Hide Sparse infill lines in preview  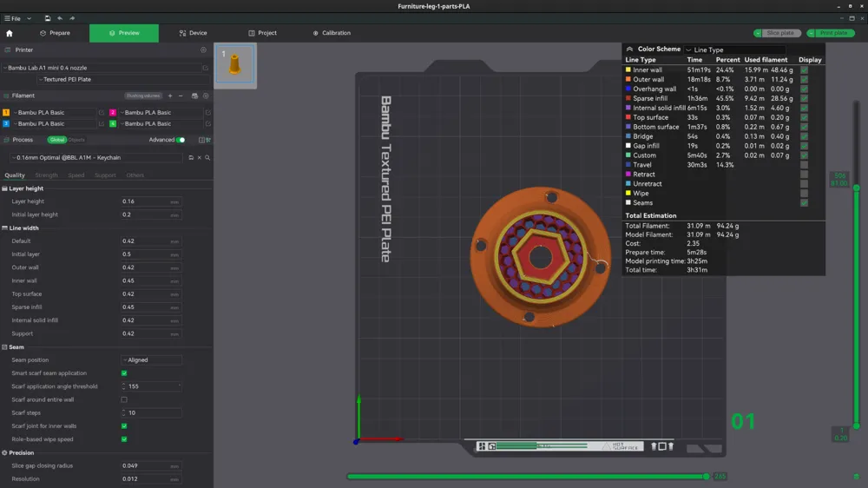click(x=804, y=99)
